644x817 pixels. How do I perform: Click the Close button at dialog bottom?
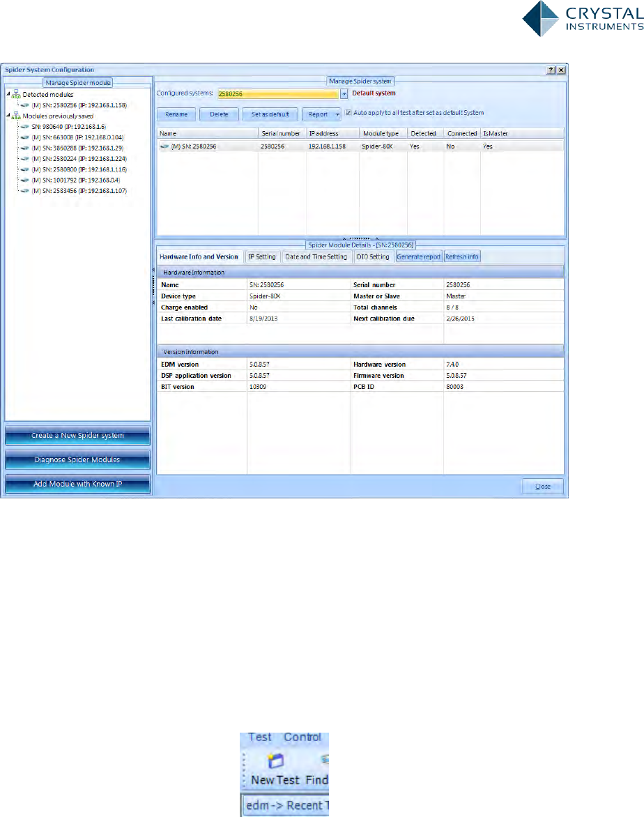[x=542, y=486]
